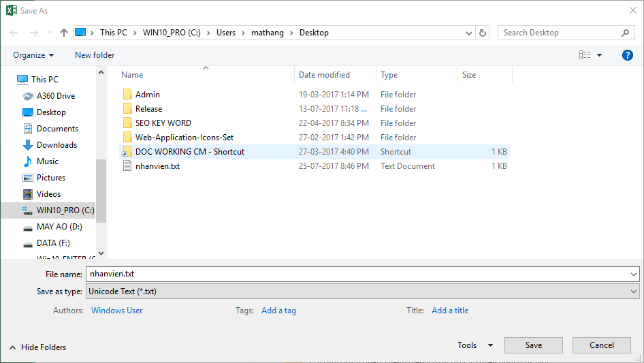This screenshot has height=363, width=644.
Task: Open the Organize menu
Action: click(x=33, y=55)
